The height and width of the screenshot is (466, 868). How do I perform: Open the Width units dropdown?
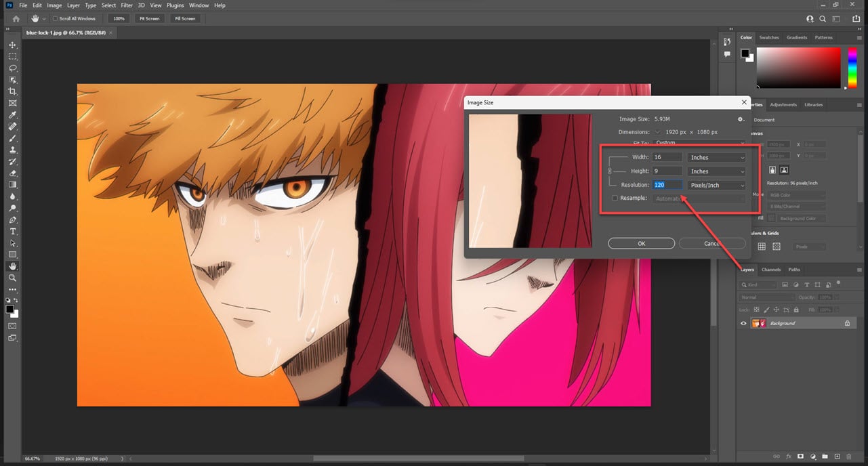tap(716, 156)
